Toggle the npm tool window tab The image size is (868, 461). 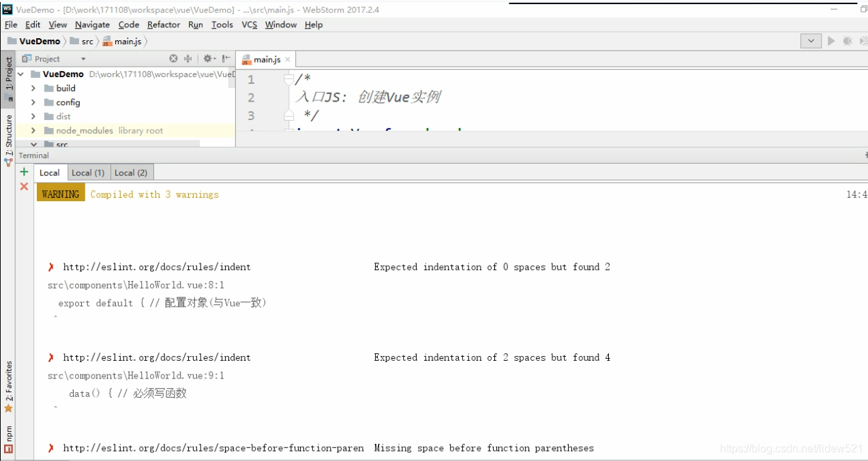point(8,439)
